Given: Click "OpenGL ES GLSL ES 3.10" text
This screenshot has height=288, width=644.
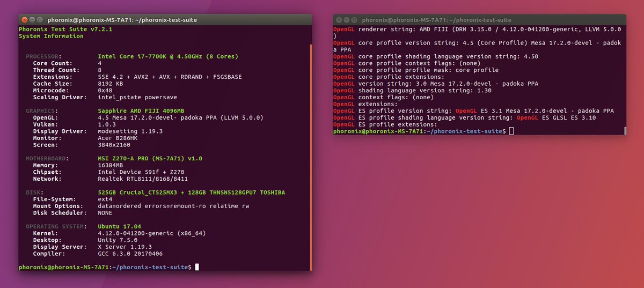Looking at the screenshot, I should 556,117.
